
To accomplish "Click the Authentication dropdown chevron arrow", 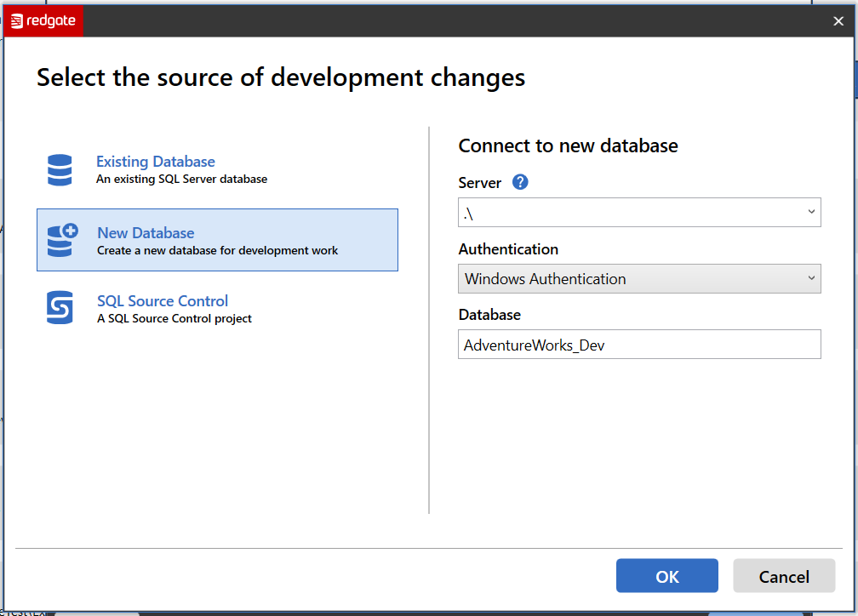I will [x=811, y=278].
